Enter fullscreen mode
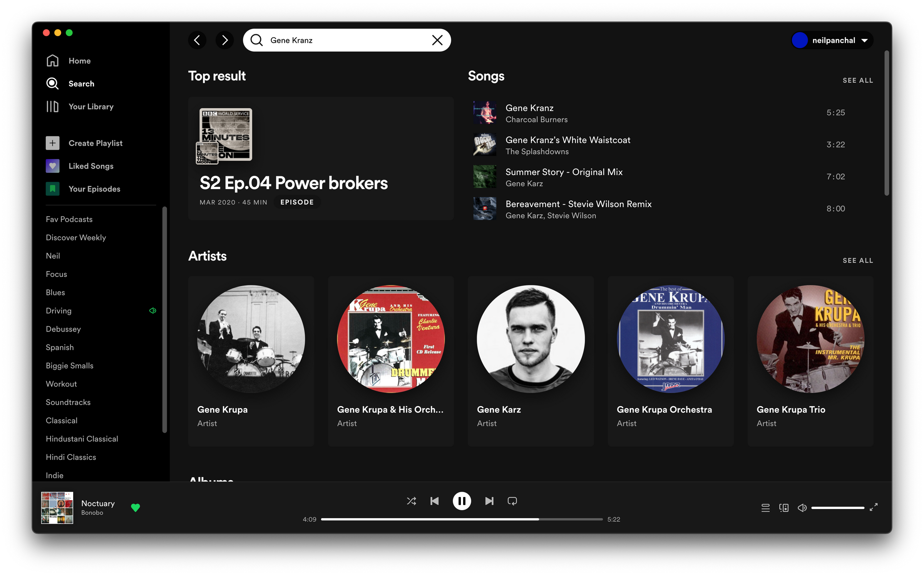The image size is (924, 576). [874, 507]
